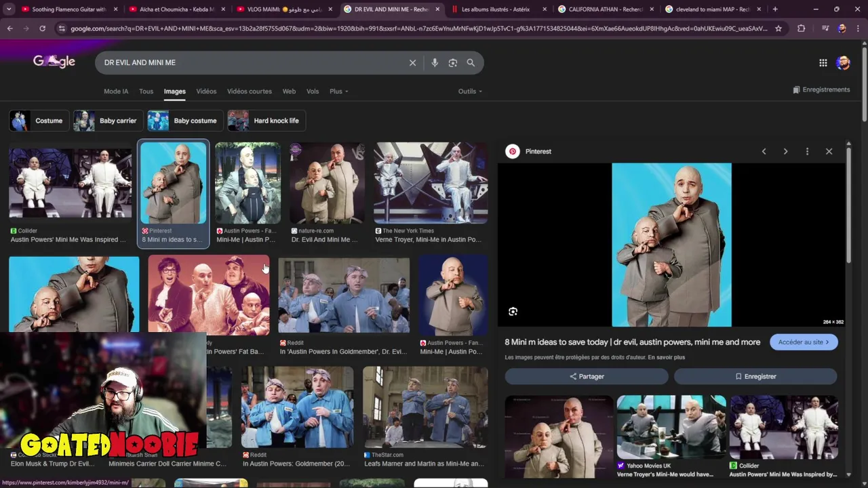Open the Google apps grid icon
This screenshot has width=868, height=488.
823,62
